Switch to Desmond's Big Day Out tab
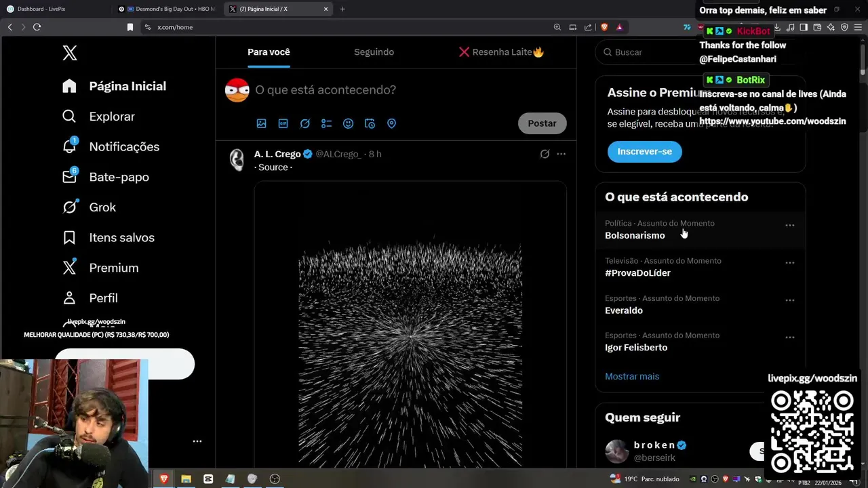 coord(166,9)
